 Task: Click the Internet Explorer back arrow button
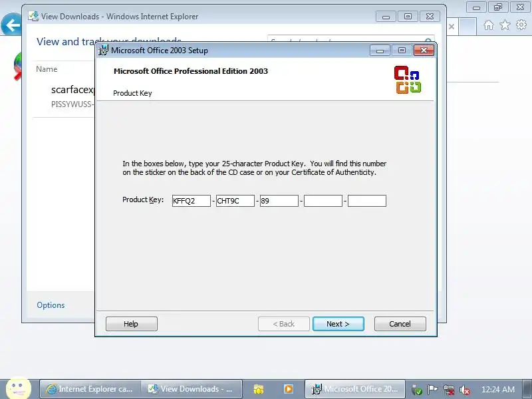tap(12, 25)
